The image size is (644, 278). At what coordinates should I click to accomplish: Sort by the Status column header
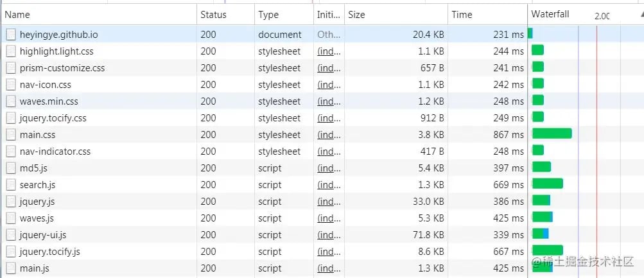pyautogui.click(x=225, y=15)
